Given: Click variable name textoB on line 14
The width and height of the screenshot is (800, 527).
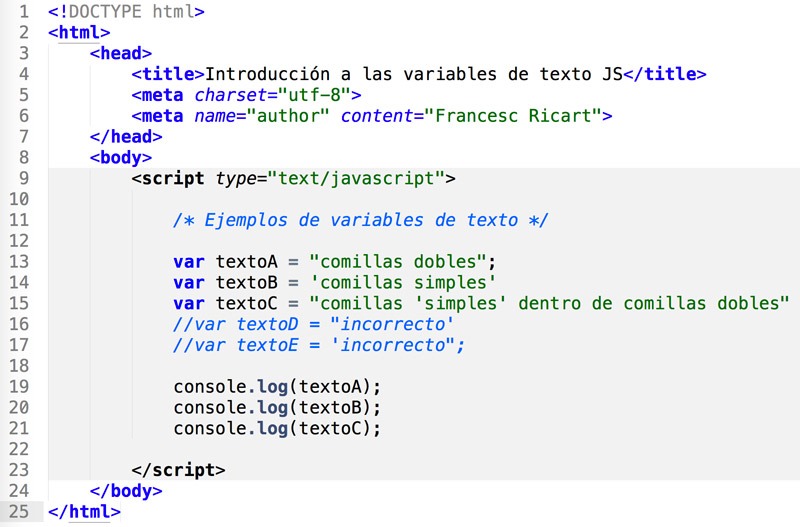Looking at the screenshot, I should (x=246, y=283).
